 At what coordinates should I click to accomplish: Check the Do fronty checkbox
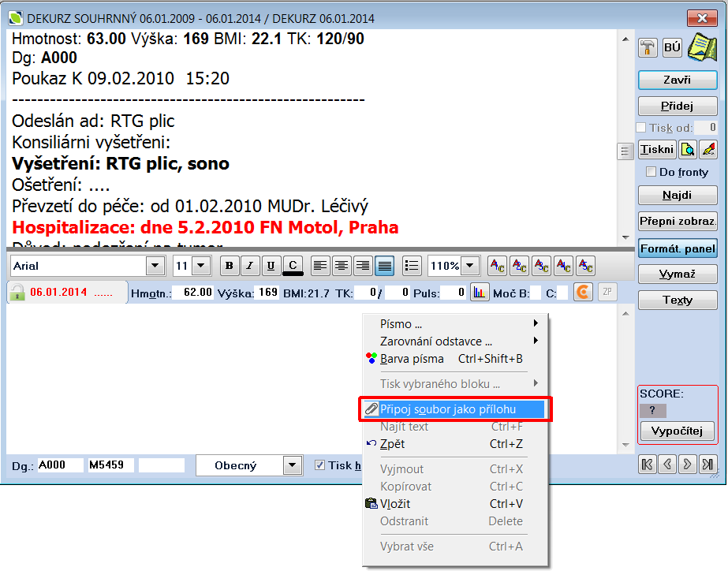click(x=651, y=172)
